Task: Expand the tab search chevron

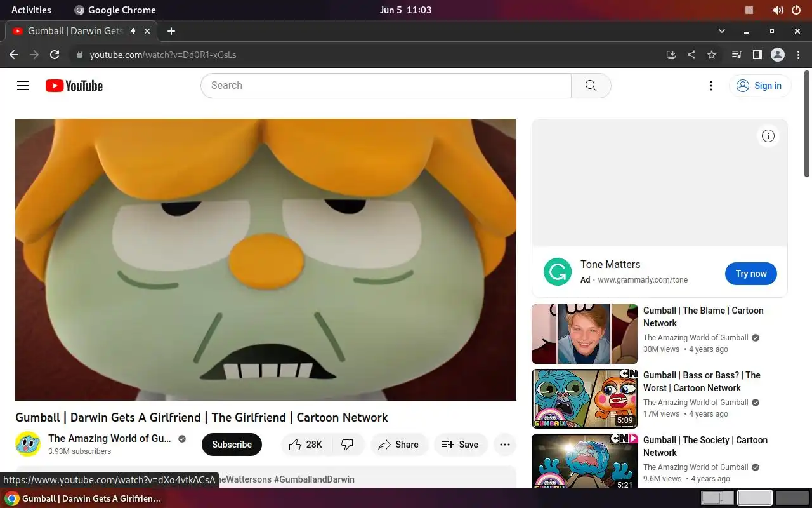Action: 721,30
